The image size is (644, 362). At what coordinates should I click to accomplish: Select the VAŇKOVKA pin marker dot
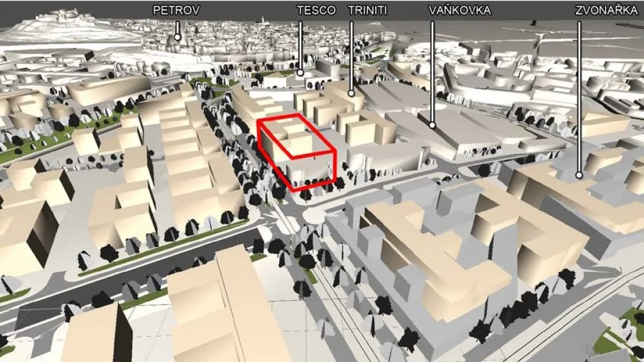tap(433, 125)
